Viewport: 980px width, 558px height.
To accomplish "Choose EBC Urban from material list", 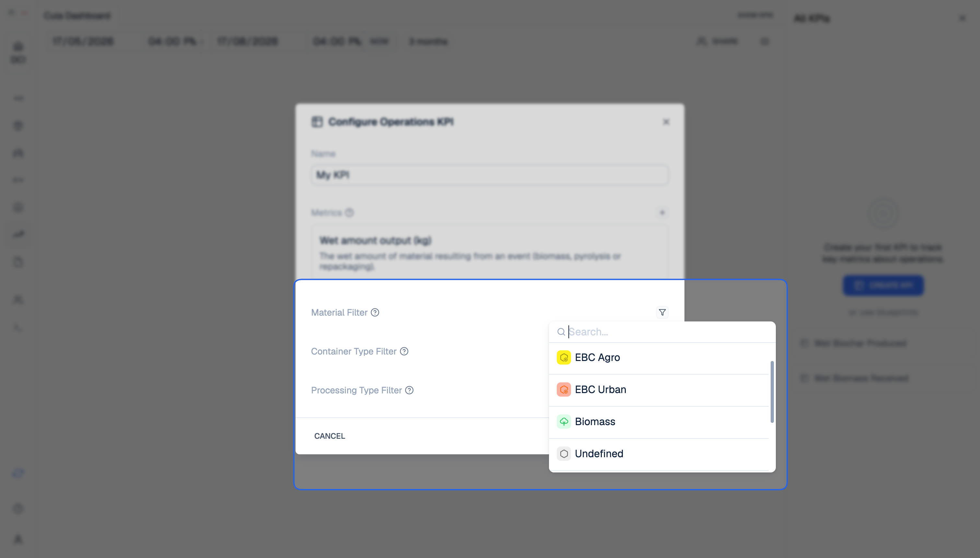I will tap(659, 390).
